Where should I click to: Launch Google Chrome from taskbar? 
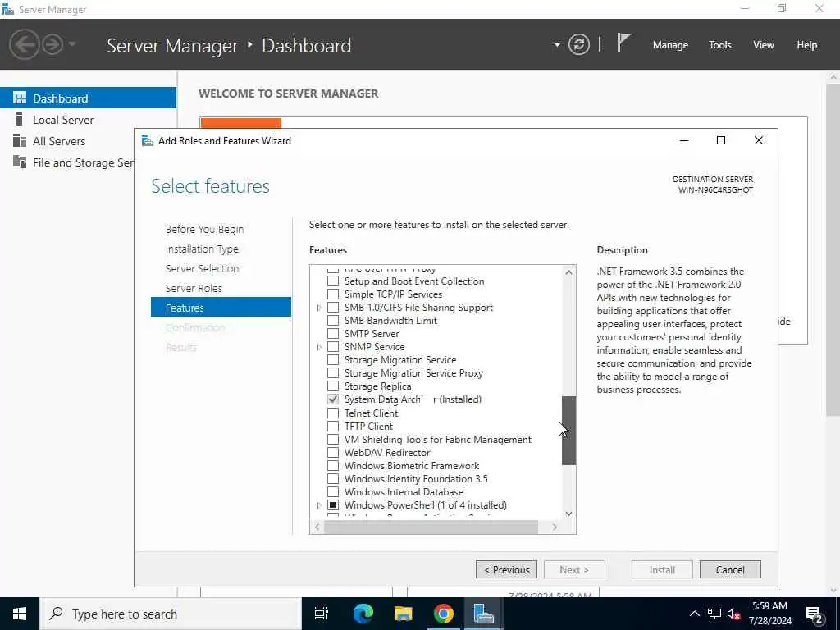pyautogui.click(x=443, y=614)
